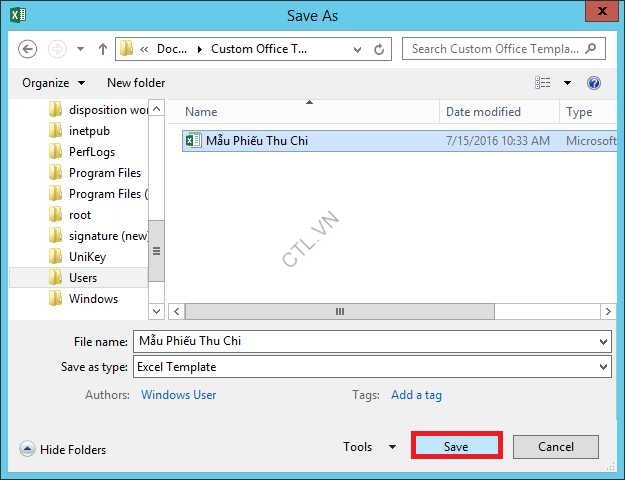625x480 pixels.
Task: Open the Help icon
Action: click(x=594, y=83)
